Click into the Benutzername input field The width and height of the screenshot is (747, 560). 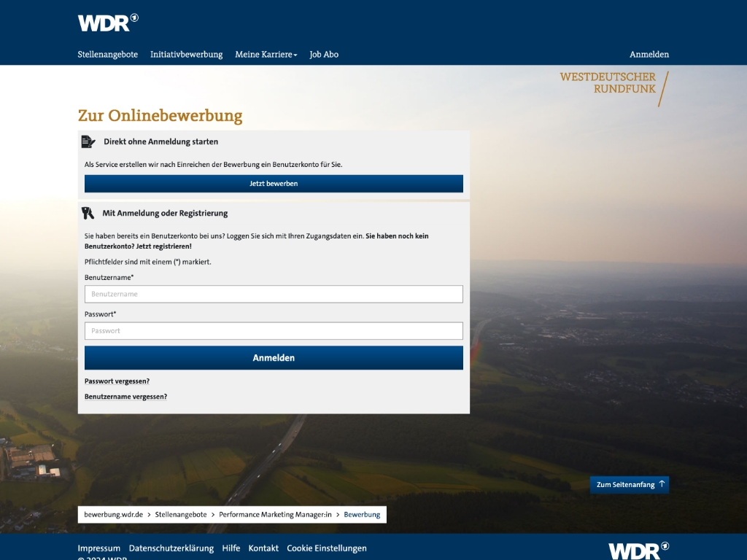(x=274, y=294)
